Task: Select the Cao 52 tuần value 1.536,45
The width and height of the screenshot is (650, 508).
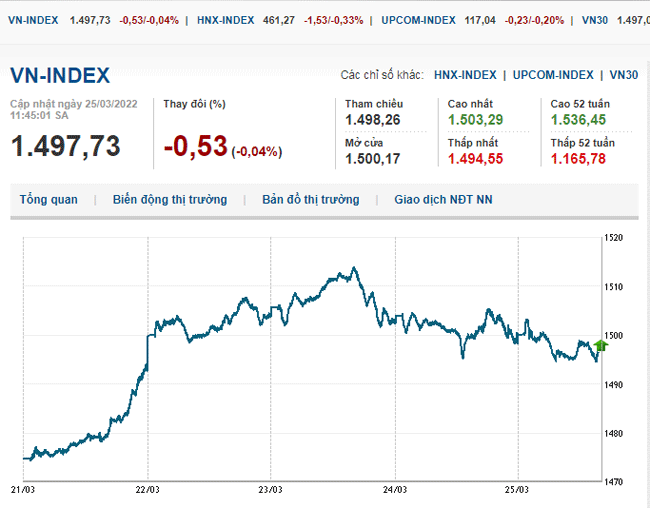Action: [x=579, y=121]
